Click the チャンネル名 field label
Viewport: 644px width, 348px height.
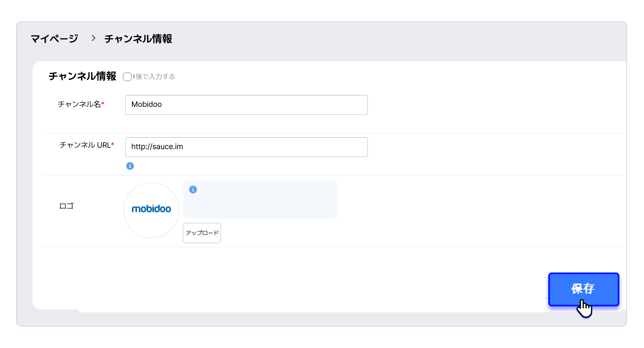coord(79,104)
